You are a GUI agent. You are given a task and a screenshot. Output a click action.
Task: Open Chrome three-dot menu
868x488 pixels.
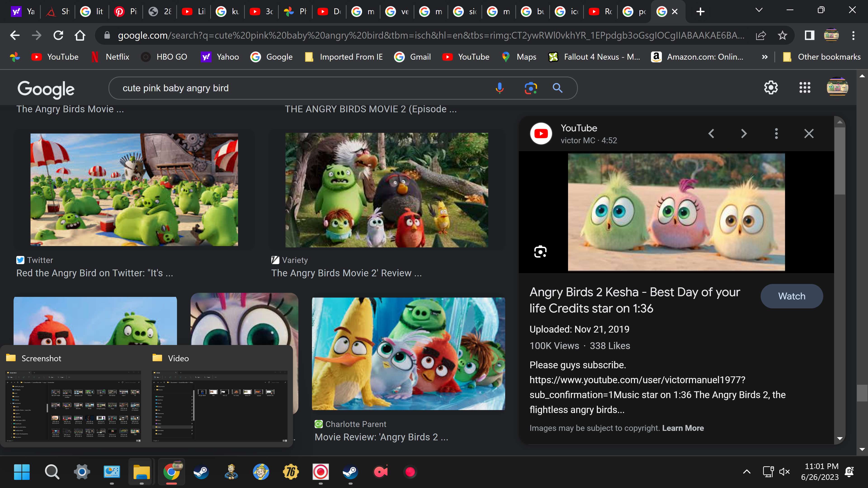point(853,35)
